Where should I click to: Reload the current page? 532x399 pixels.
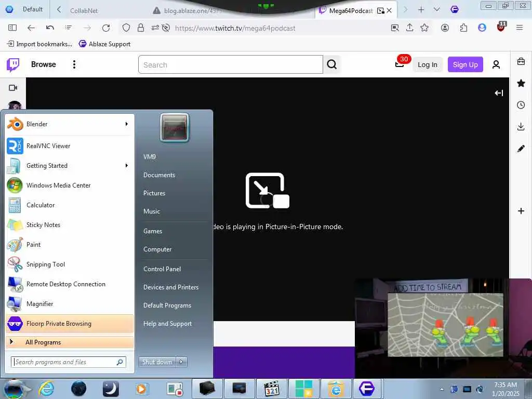coord(106,28)
